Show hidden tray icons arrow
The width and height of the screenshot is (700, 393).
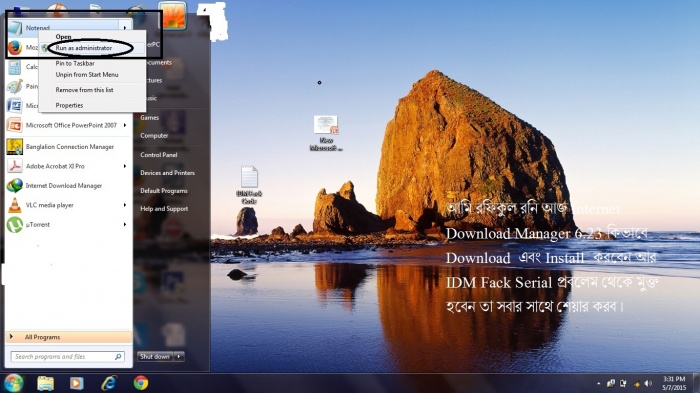point(599,384)
